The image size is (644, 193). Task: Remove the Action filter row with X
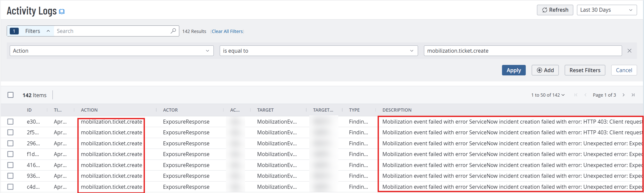(629, 51)
